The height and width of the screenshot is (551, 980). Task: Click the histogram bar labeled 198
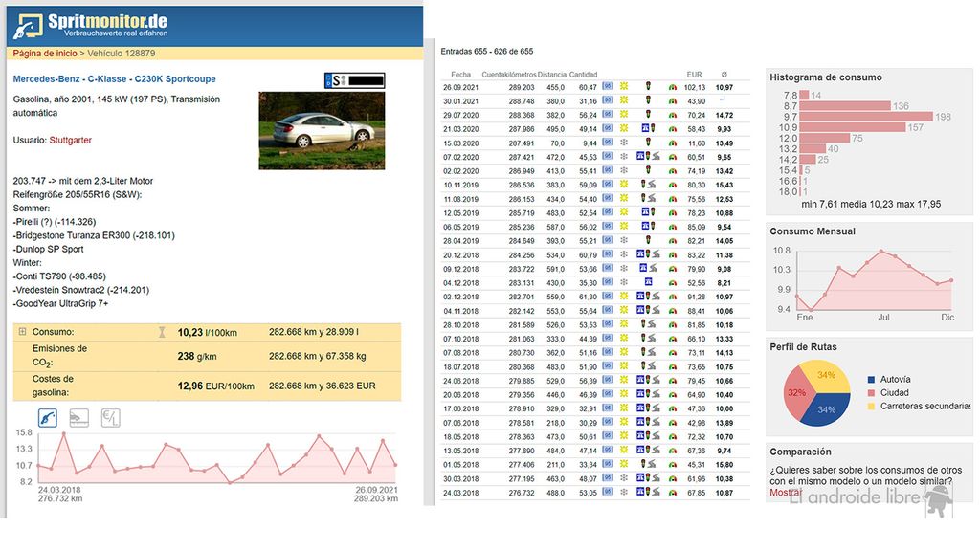point(866,117)
